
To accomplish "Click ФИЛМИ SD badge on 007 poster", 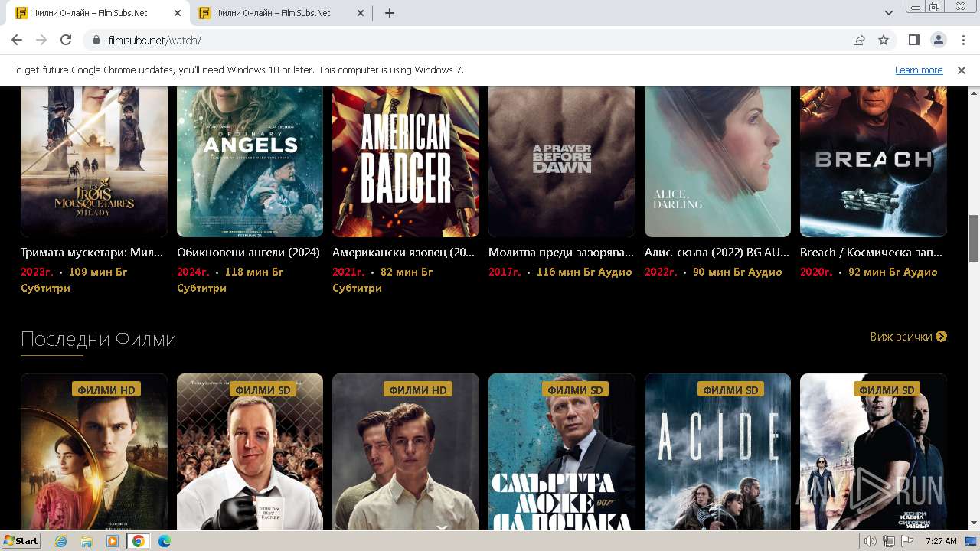I will point(575,390).
